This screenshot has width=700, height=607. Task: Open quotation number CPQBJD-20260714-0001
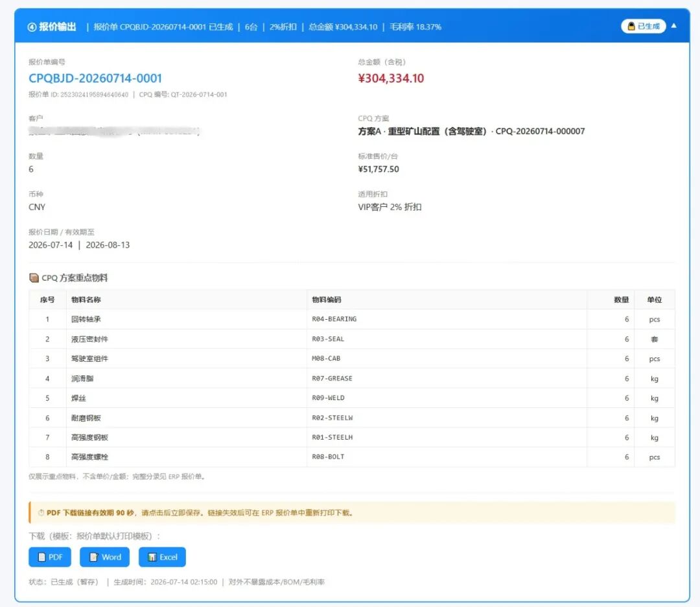(95, 78)
